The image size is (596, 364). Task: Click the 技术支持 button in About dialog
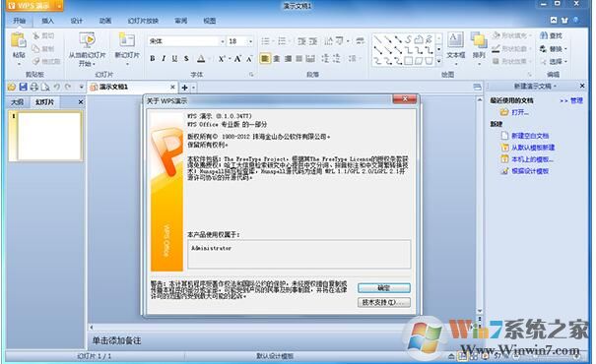click(384, 302)
